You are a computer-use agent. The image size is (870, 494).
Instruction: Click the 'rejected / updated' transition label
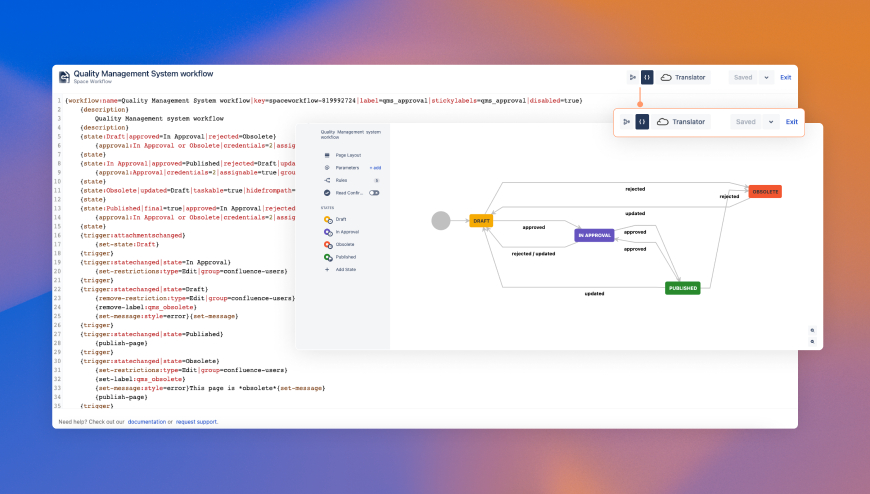(533, 254)
